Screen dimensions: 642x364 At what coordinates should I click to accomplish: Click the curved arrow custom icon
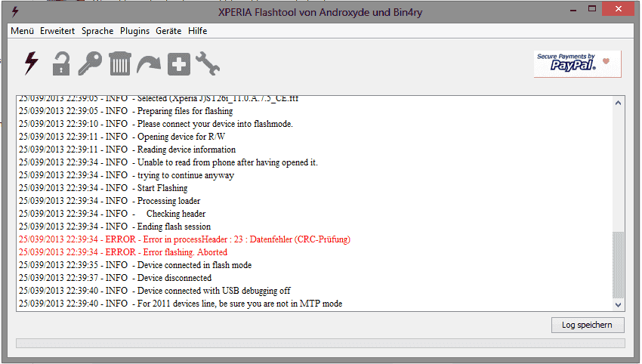(149, 65)
